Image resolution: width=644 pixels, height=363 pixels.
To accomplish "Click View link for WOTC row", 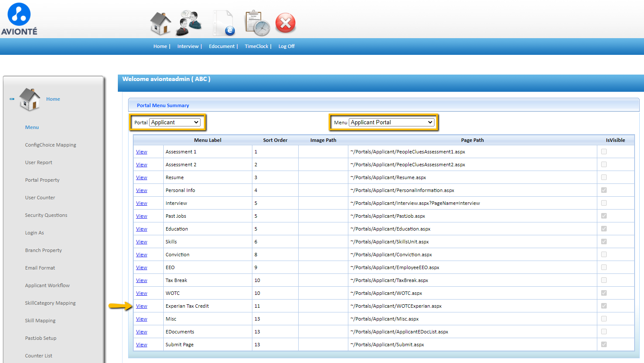I will click(141, 293).
